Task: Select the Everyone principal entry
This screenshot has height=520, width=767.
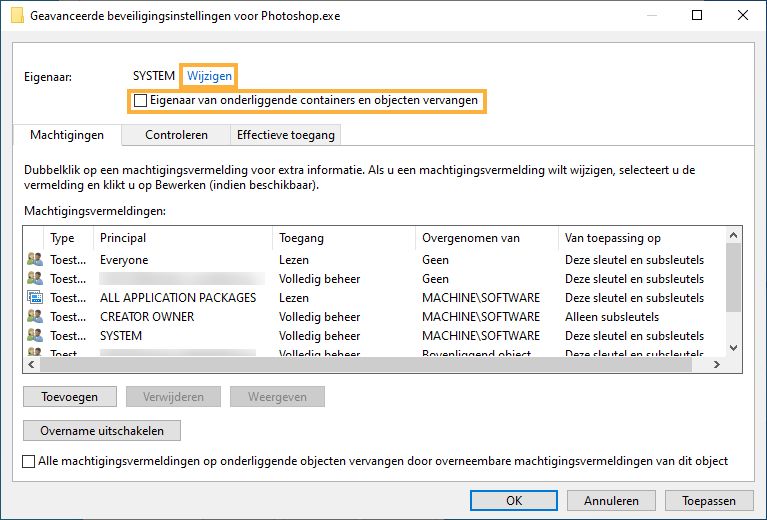Action: (124, 260)
